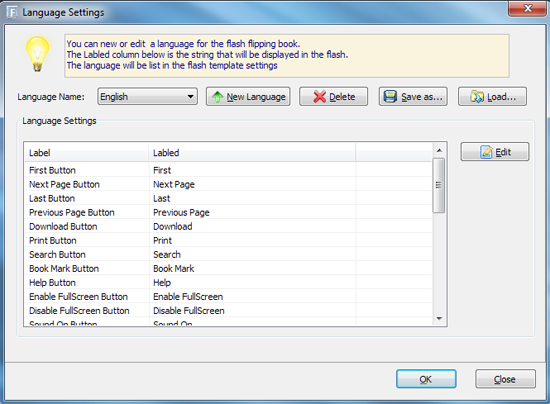Click the red X Delete icon
Viewport: 550px width, 404px height.
320,97
